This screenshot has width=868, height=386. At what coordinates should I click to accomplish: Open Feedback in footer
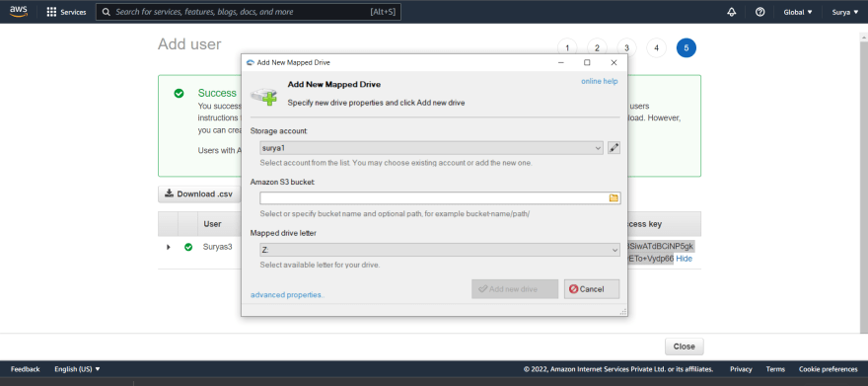click(26, 369)
